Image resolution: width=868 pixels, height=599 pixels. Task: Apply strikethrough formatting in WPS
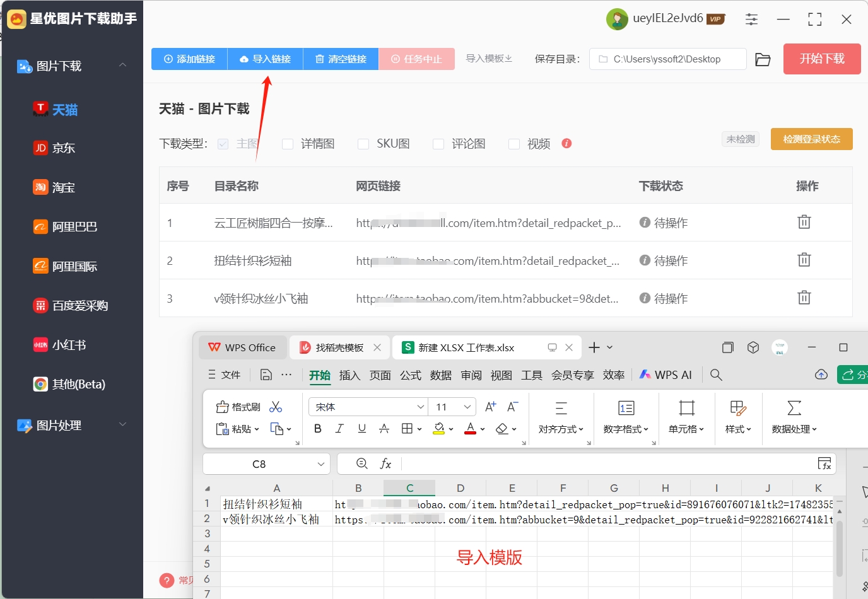point(384,429)
